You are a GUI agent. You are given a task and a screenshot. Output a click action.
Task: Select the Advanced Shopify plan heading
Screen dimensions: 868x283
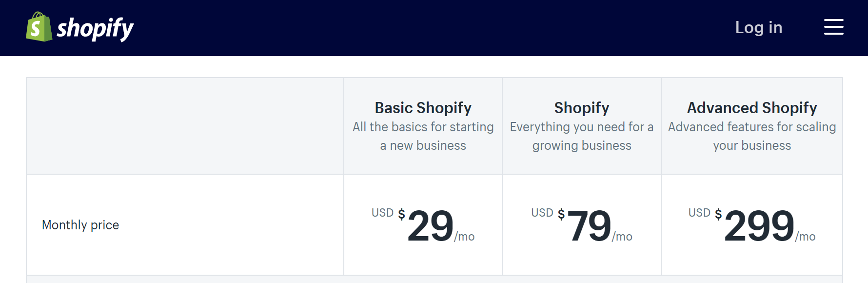click(x=751, y=108)
